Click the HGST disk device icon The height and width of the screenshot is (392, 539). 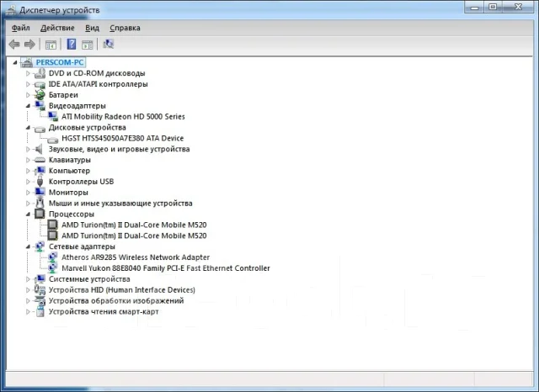click(x=52, y=140)
